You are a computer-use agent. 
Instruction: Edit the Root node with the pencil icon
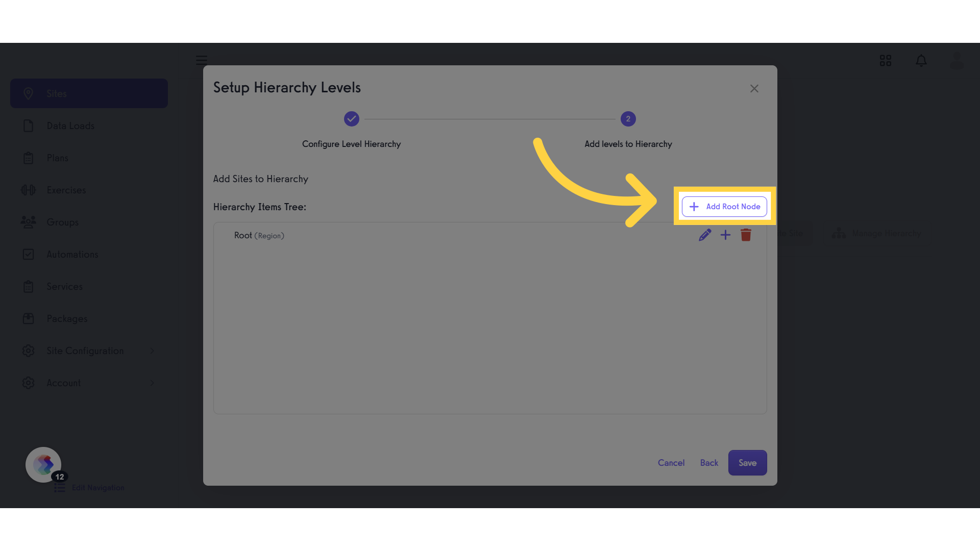tap(705, 235)
